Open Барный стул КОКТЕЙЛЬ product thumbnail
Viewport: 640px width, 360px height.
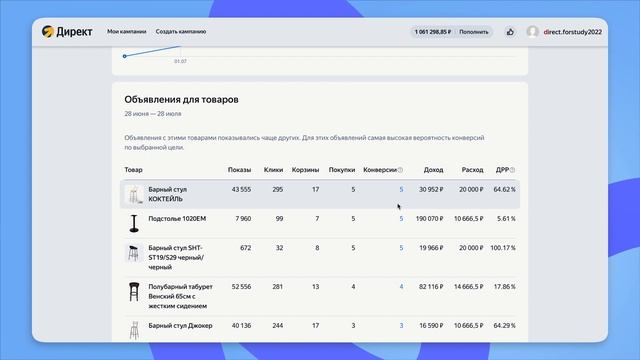pos(134,194)
